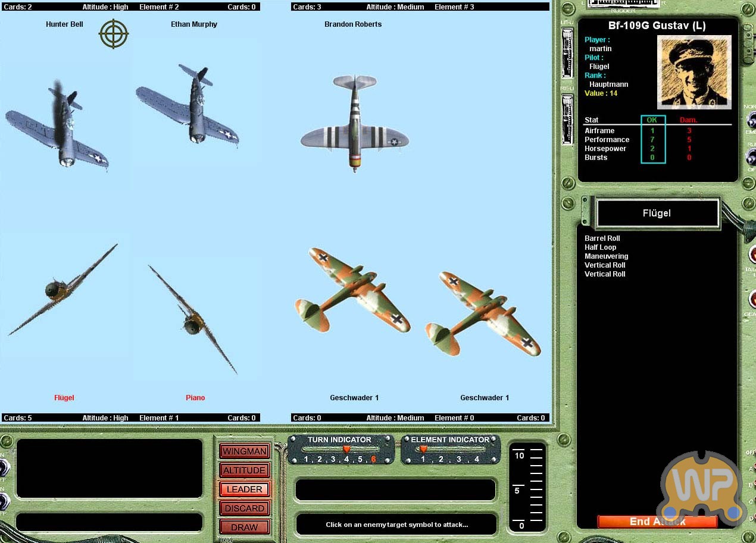Viewport: 756px width, 543px height.
Task: Hit the DISCARD button
Action: 244,509
